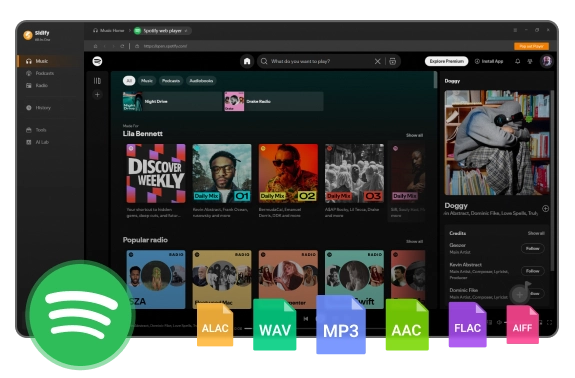Click the Explore Premium button

coord(446,61)
